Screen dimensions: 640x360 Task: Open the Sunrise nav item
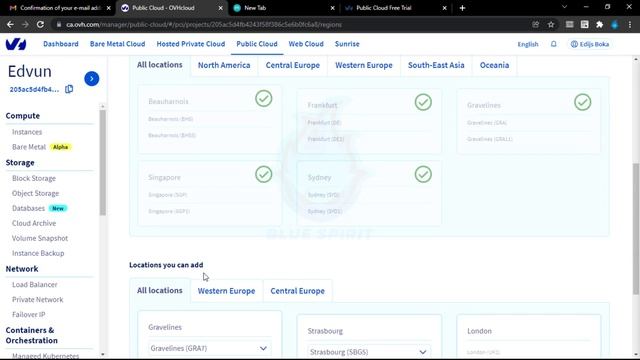347,44
